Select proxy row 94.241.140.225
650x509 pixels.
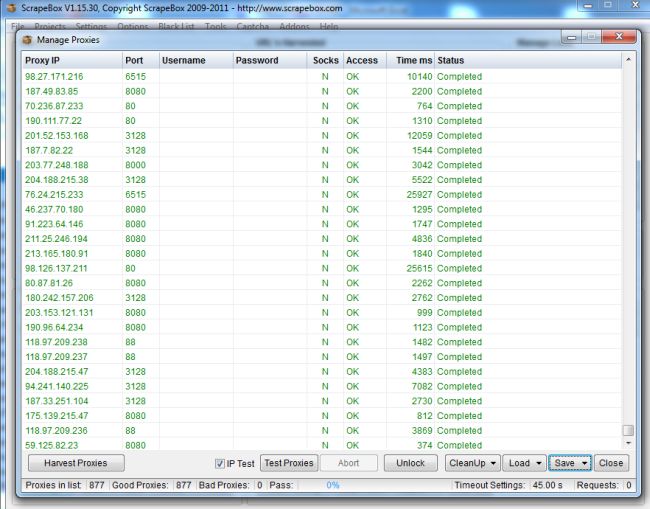pyautogui.click(x=322, y=387)
